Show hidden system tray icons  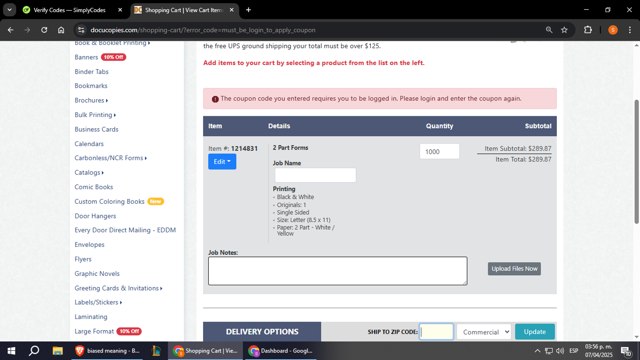(537, 351)
